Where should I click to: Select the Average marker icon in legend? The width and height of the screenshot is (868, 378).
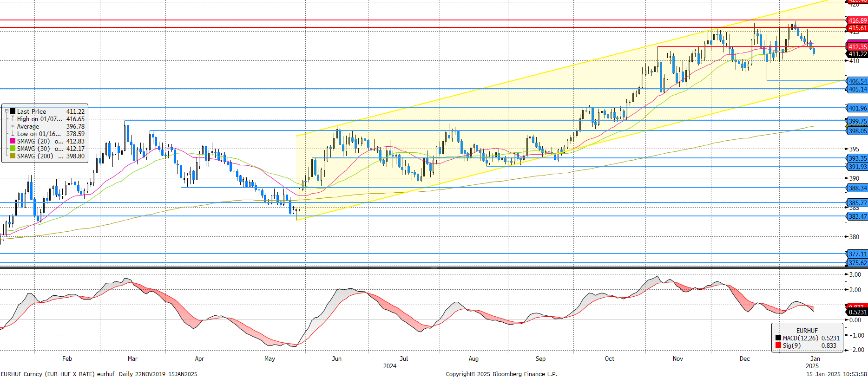point(13,126)
